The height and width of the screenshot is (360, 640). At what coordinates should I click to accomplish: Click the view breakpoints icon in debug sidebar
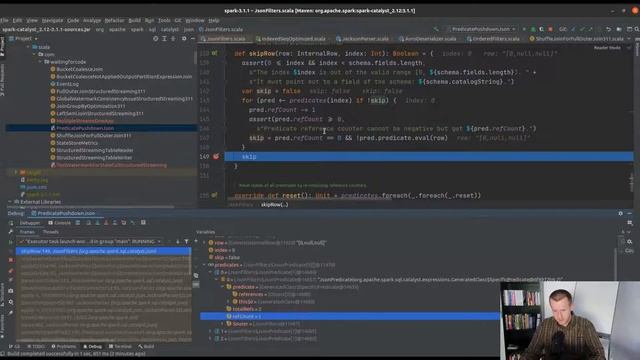point(11,271)
